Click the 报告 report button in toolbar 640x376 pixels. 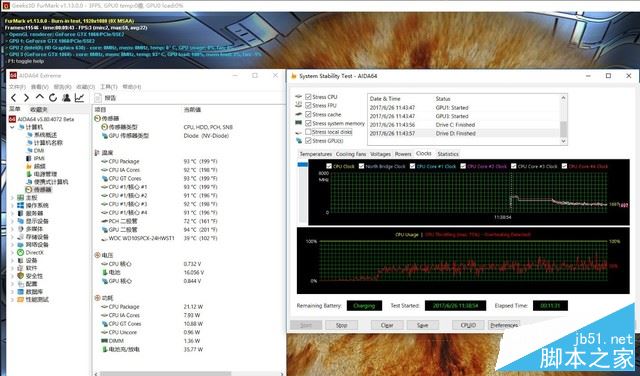tap(105, 98)
